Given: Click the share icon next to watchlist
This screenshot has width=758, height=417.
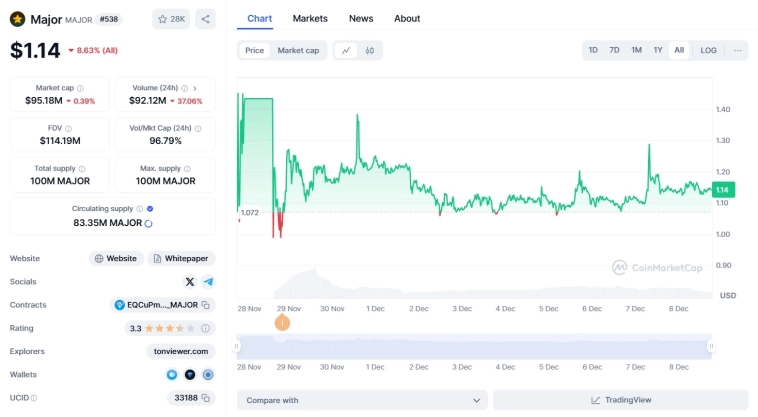Looking at the screenshot, I should (205, 19).
